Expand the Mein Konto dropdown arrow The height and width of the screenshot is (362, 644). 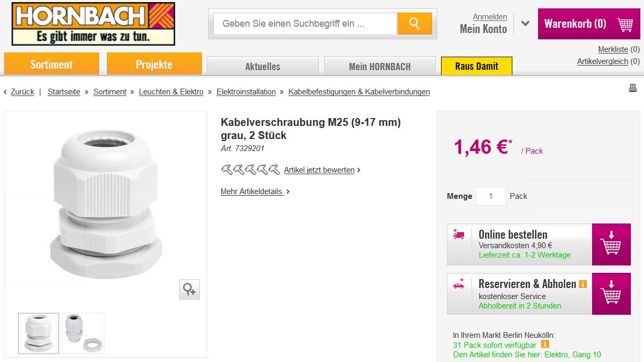525,24
